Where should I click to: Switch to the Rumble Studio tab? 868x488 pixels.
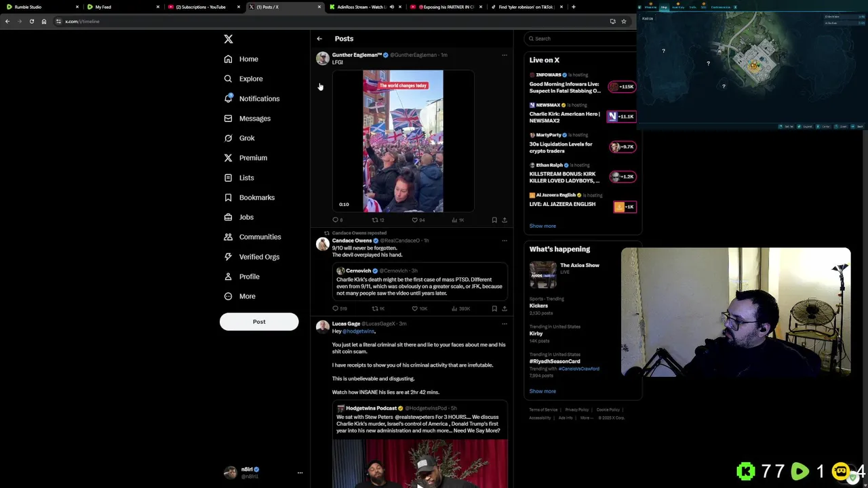(x=41, y=7)
